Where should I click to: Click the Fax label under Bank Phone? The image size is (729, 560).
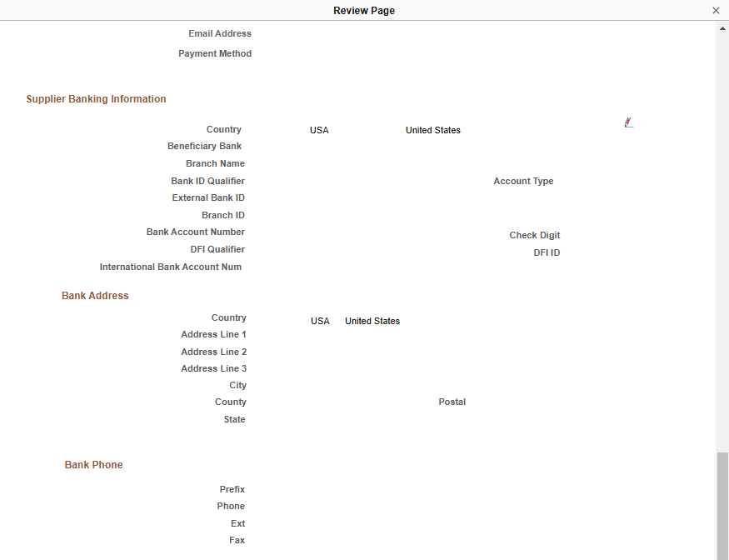[237, 540]
